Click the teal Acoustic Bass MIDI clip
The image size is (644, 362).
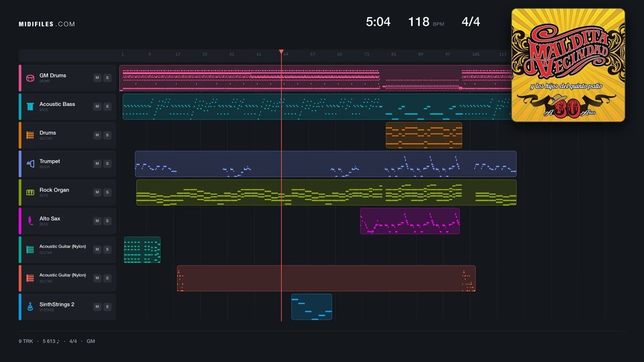(317, 107)
